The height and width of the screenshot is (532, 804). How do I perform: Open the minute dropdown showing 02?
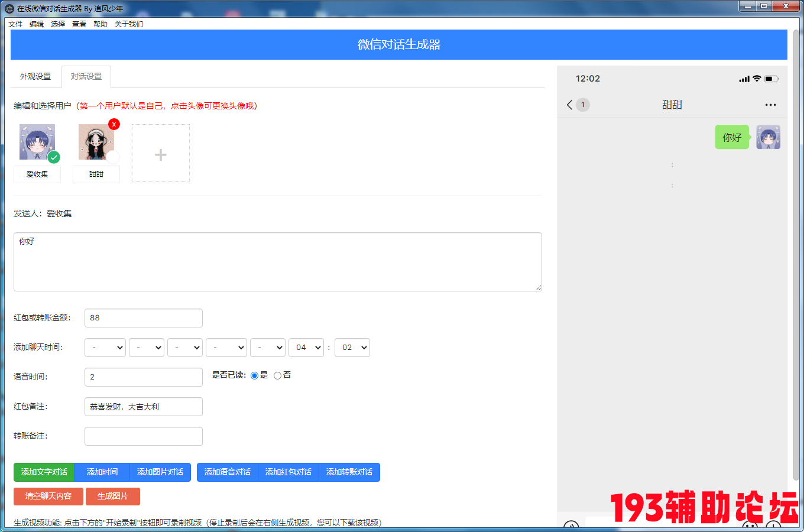[352, 348]
